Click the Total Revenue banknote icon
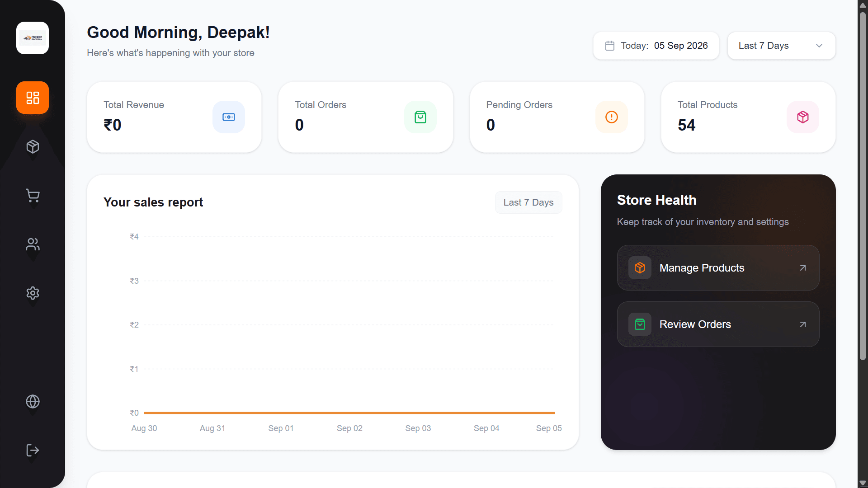 (229, 117)
